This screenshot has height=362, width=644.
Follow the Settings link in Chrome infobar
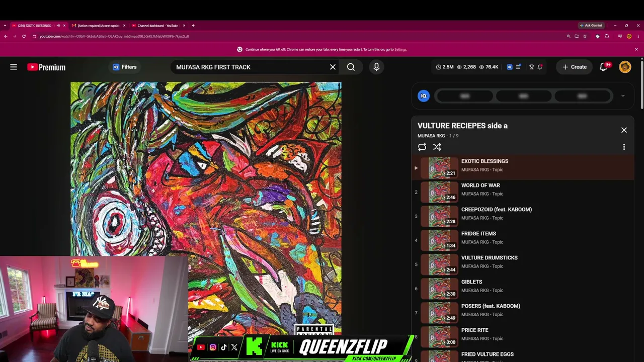(400, 49)
